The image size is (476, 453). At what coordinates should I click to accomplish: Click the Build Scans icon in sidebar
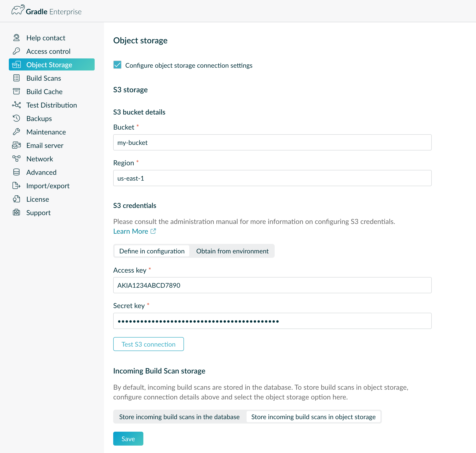[16, 78]
